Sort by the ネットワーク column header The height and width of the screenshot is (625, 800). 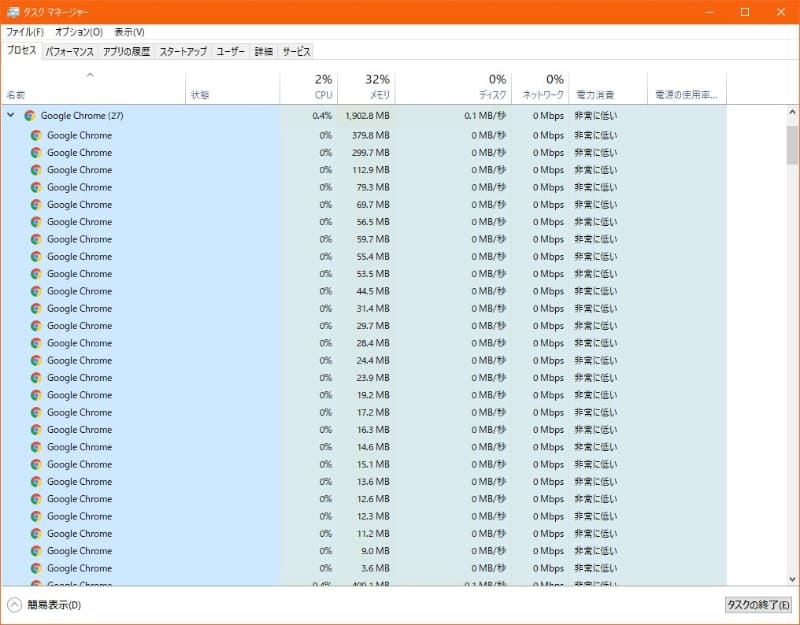coord(540,87)
